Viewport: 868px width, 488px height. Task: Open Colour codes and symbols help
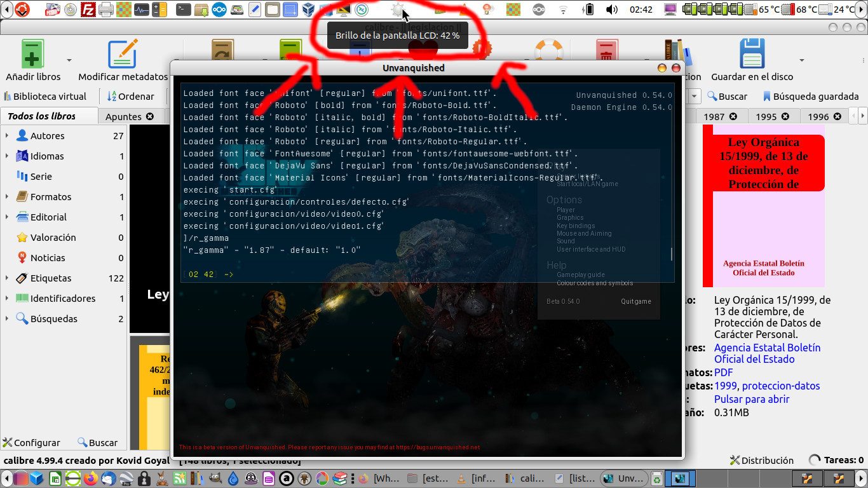click(595, 283)
